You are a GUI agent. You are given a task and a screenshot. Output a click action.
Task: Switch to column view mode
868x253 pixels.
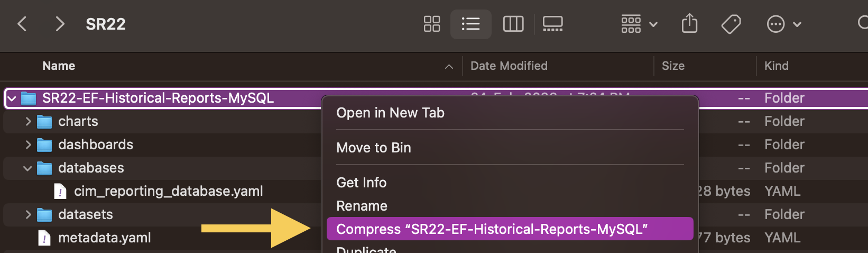513,24
